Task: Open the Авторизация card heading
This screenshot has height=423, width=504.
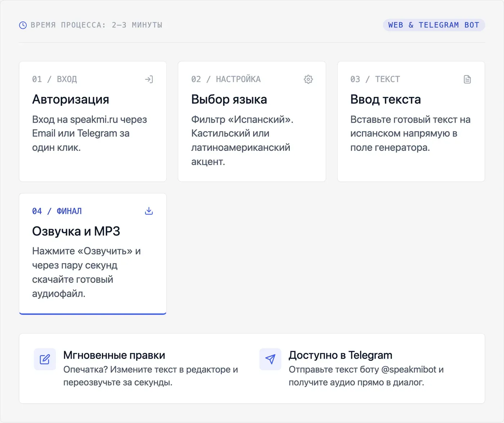Action: pos(71,99)
